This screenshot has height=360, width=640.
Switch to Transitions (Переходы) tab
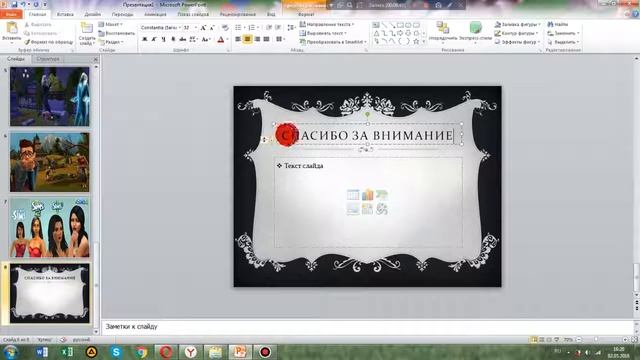122,14
